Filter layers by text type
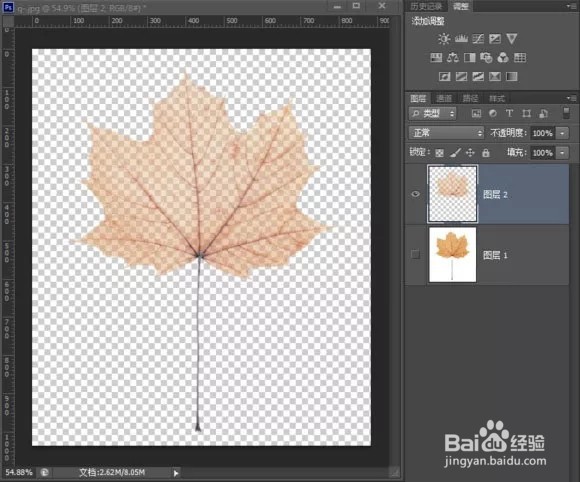The height and width of the screenshot is (482, 580). [x=509, y=114]
